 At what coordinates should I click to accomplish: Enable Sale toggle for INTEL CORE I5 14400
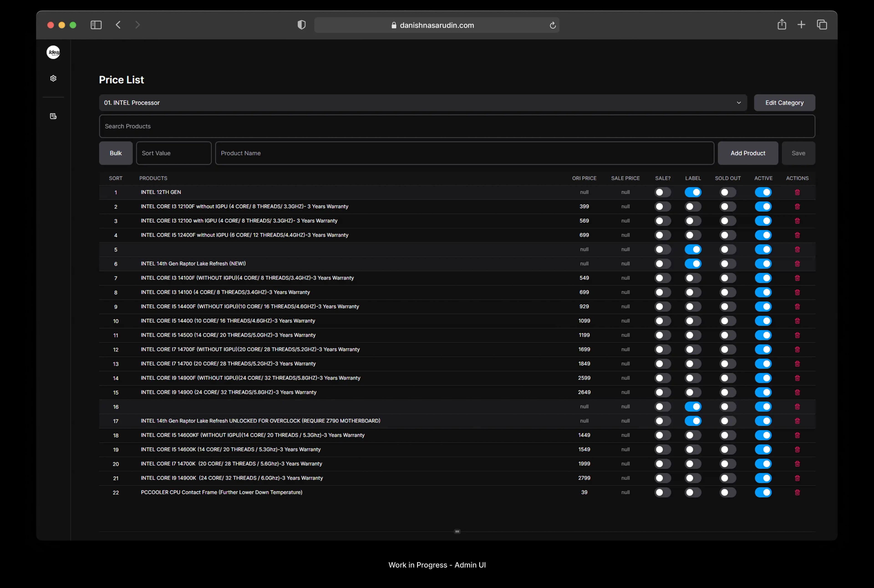coord(663,321)
